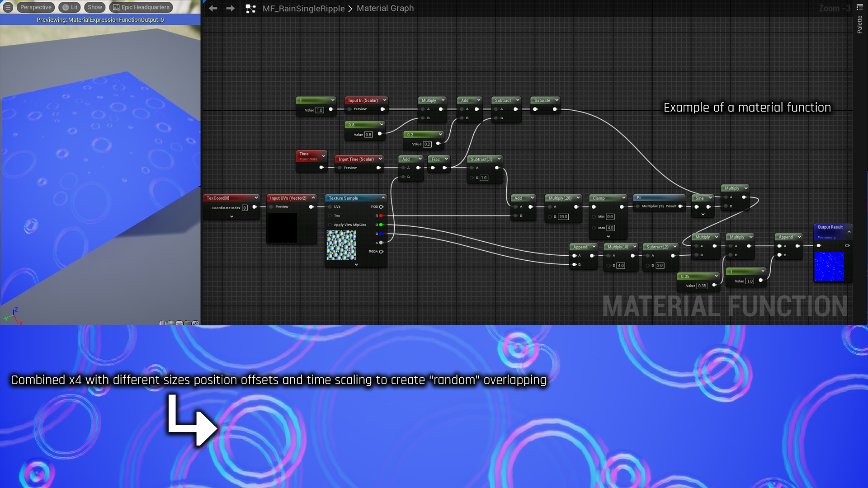The height and width of the screenshot is (488, 868).
Task: Click the 0.8 Value input field
Action: [x=368, y=135]
